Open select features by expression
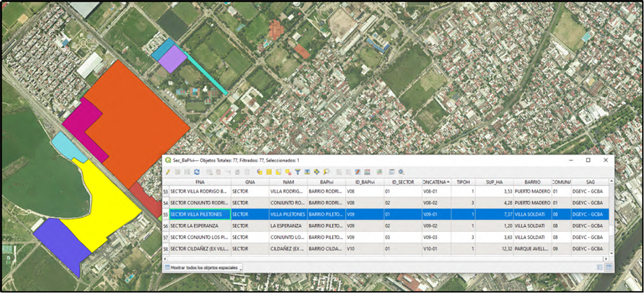Viewport: 644px width, 293px height. point(260,172)
